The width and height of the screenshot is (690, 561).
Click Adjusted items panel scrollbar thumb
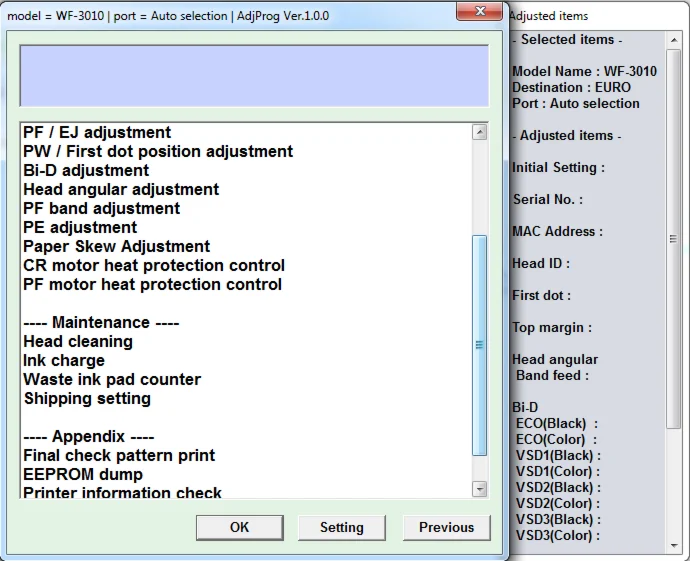point(674,239)
